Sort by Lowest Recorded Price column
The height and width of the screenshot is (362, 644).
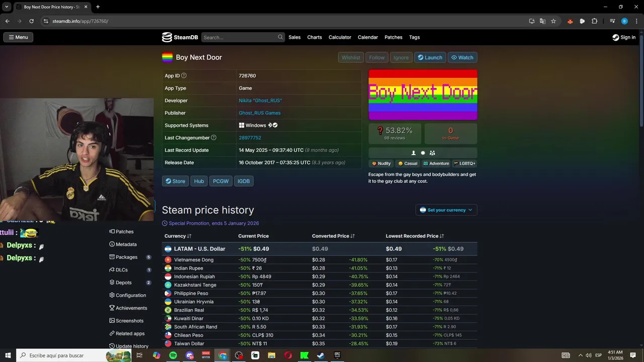pyautogui.click(x=415, y=236)
